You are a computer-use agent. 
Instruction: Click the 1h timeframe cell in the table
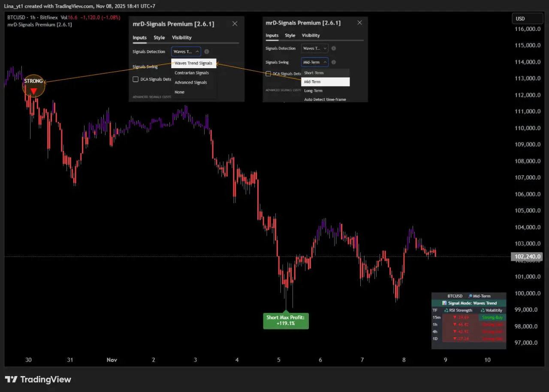[x=435, y=325]
